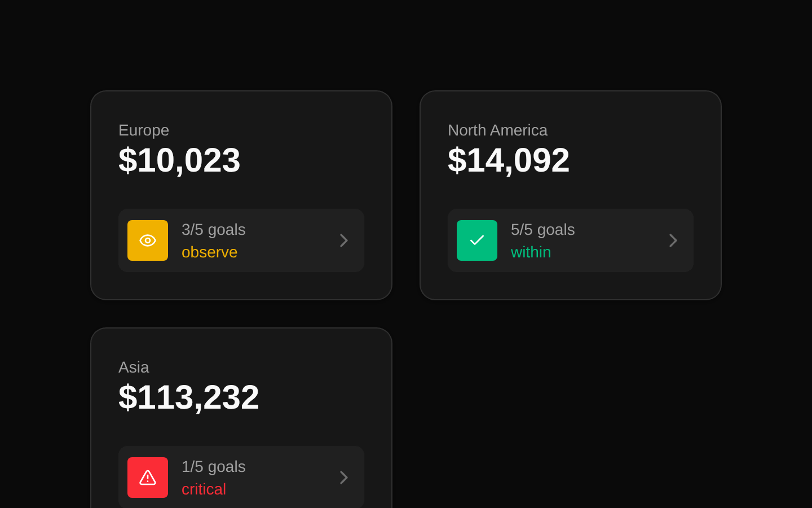812x508 pixels.
Task: Click the $14,092 revenue value
Action: pyautogui.click(x=509, y=160)
